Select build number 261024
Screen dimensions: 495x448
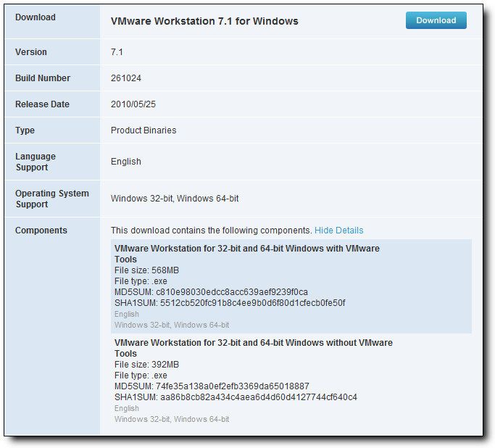126,78
